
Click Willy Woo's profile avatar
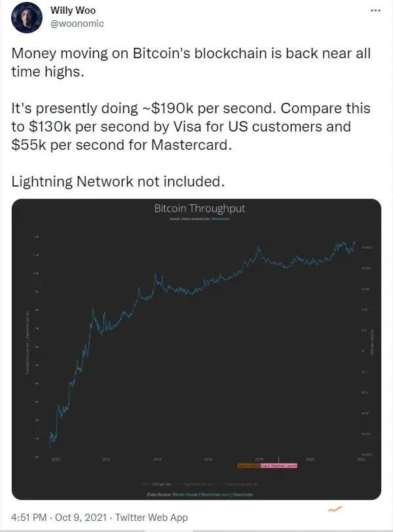tap(26, 18)
